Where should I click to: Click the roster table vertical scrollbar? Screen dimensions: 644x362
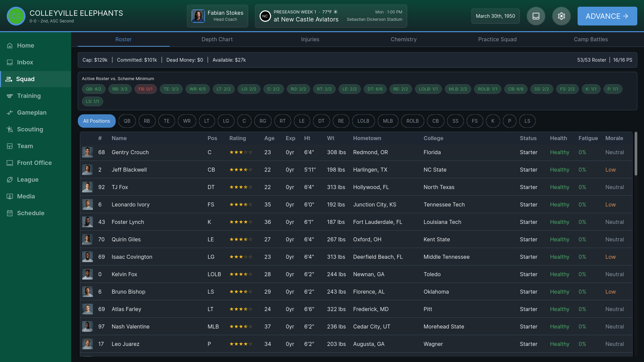[x=636, y=154]
